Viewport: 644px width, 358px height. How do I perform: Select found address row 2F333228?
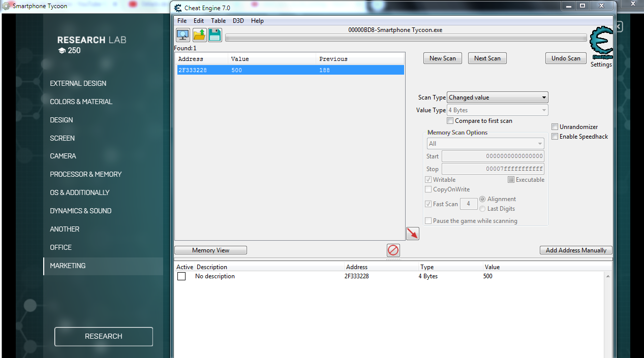click(290, 70)
